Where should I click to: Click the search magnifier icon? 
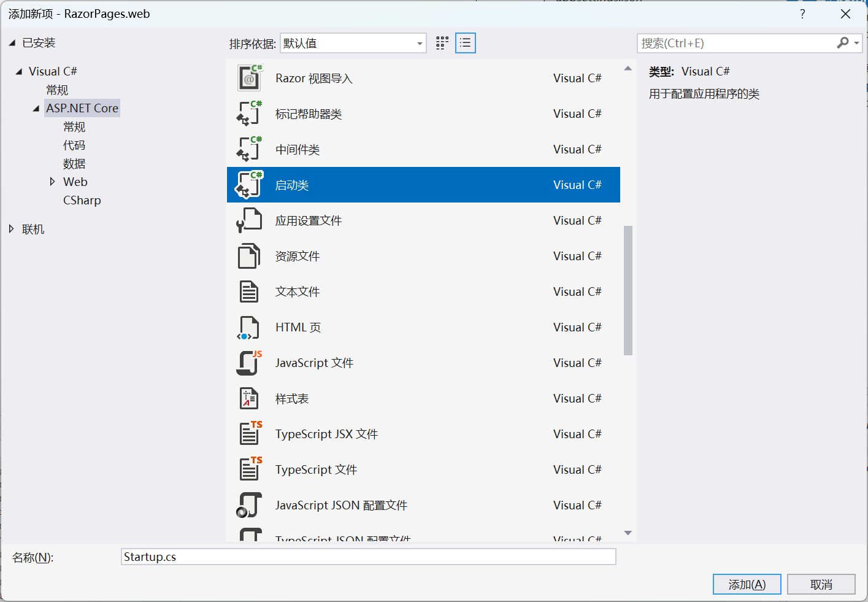(x=843, y=43)
